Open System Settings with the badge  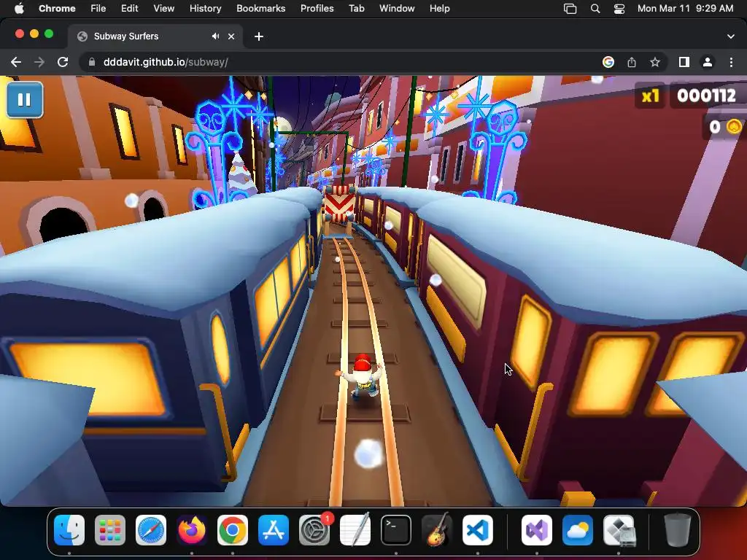pyautogui.click(x=314, y=530)
